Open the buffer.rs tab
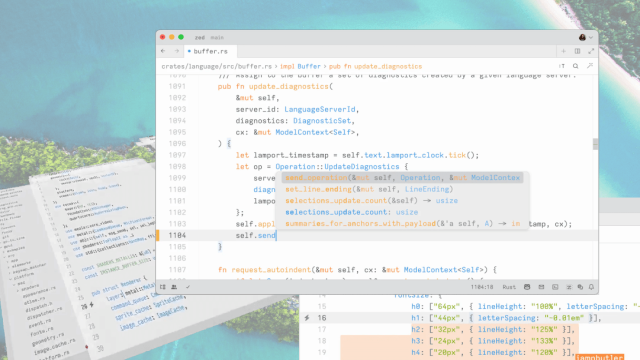 (x=210, y=51)
